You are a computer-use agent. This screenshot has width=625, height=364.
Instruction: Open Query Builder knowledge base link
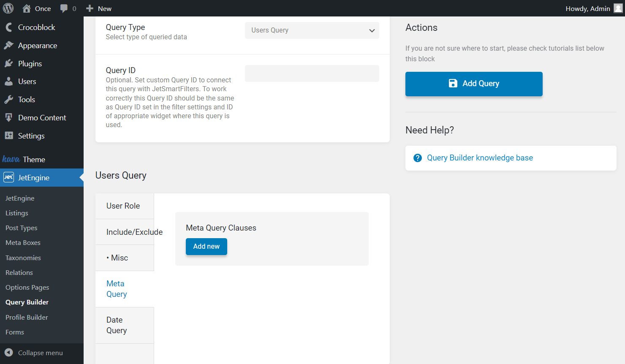pos(480,158)
